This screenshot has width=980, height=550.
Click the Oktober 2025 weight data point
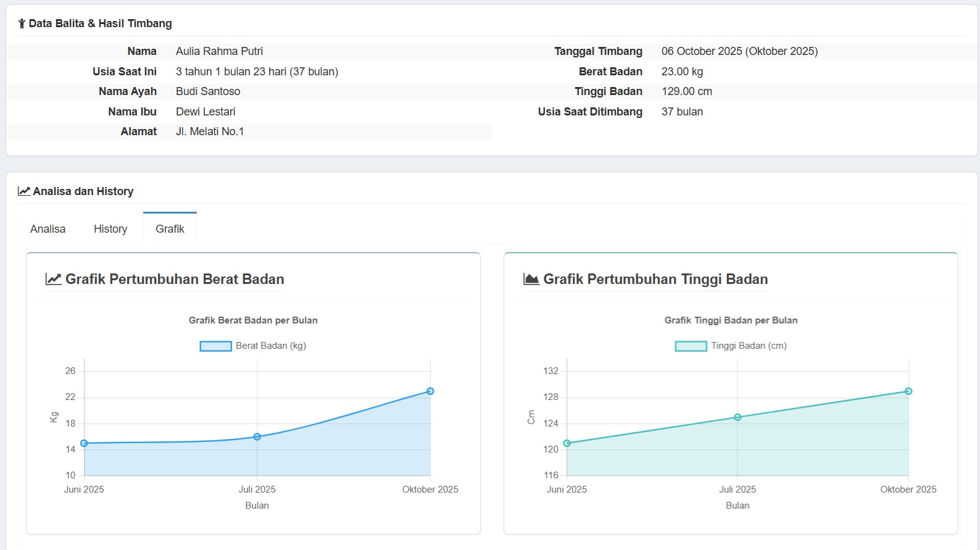pos(431,391)
